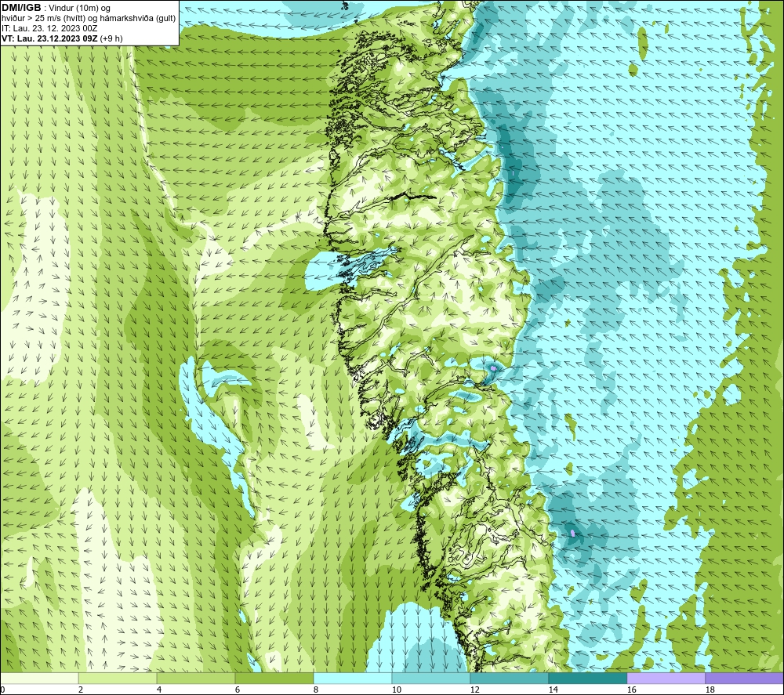Click the purple swatch above 18 m/s
Image resolution: width=784 pixels, height=695 pixels.
tap(744, 678)
